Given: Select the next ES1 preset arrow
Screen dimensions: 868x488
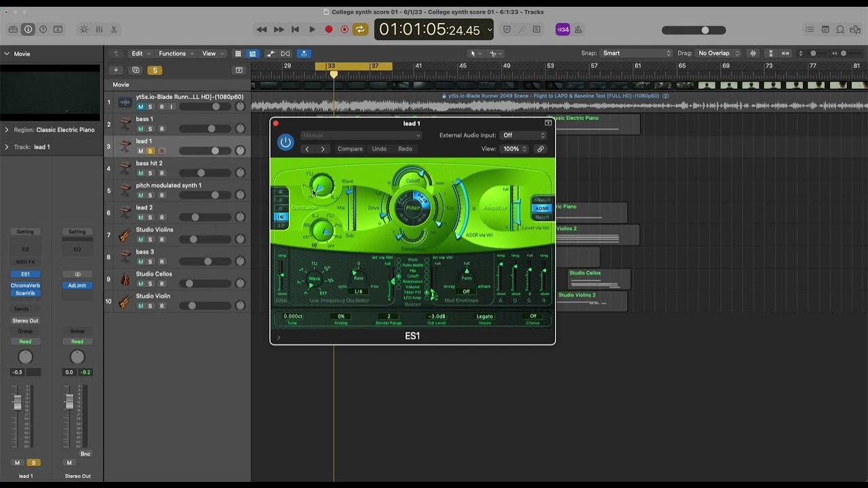Looking at the screenshot, I should (323, 149).
